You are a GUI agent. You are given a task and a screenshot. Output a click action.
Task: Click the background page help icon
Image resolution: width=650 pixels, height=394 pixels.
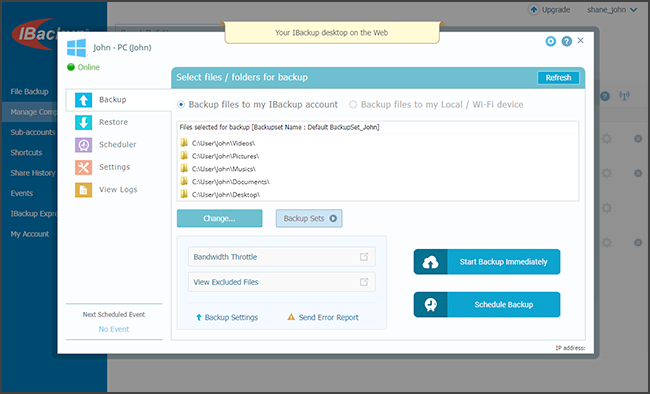tap(605, 96)
